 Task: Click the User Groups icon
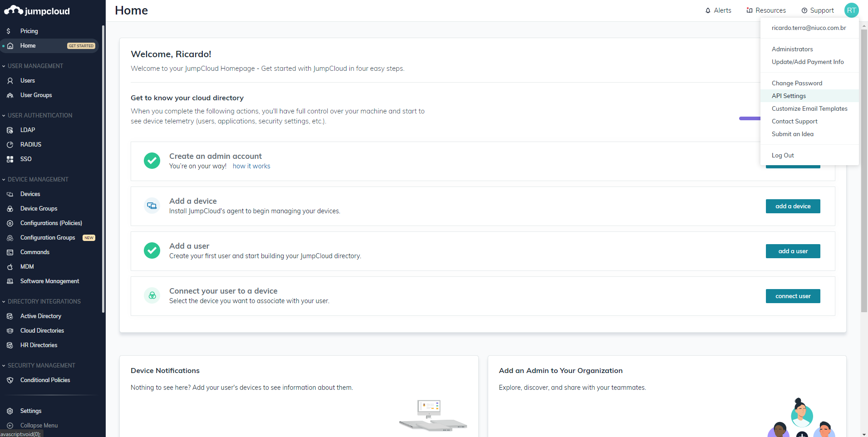[10, 95]
